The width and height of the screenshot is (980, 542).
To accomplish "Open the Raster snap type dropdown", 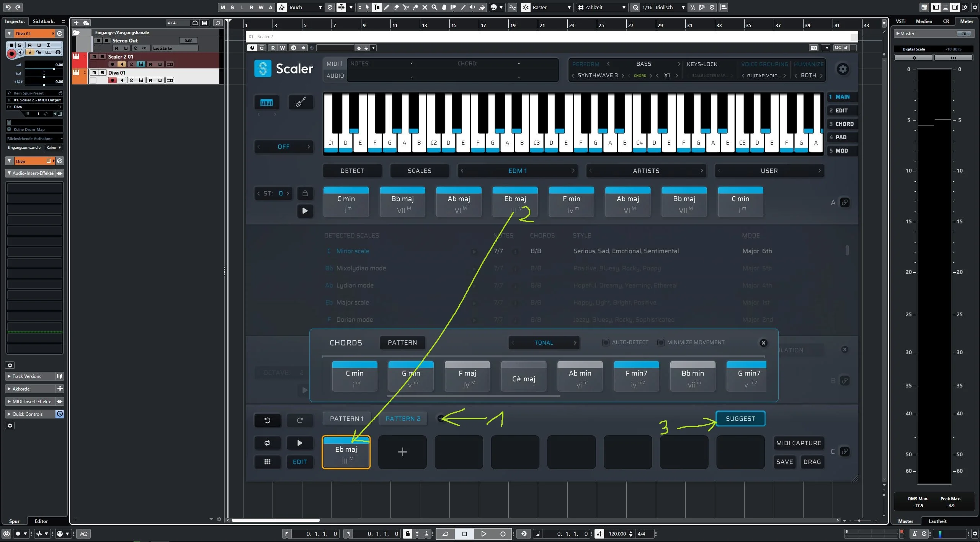I will click(x=551, y=7).
